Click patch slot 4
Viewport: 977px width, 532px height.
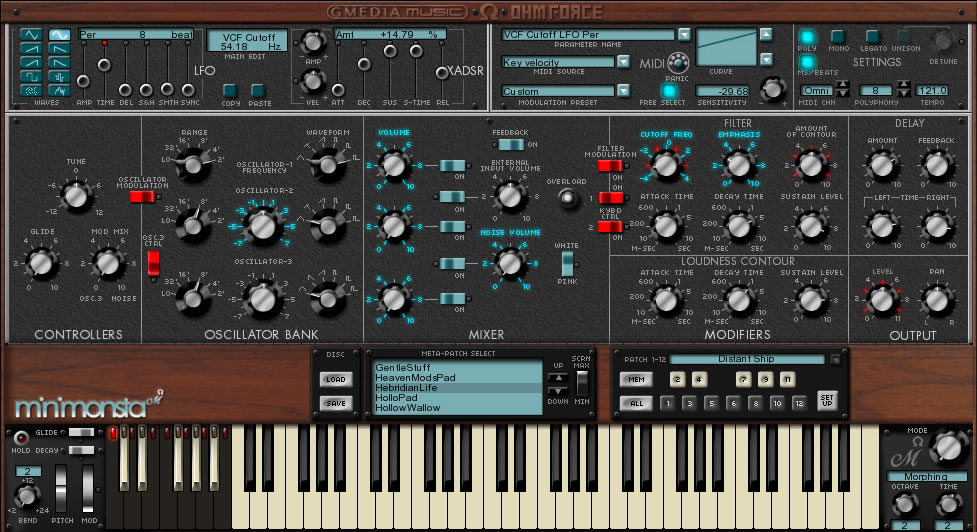click(x=699, y=379)
